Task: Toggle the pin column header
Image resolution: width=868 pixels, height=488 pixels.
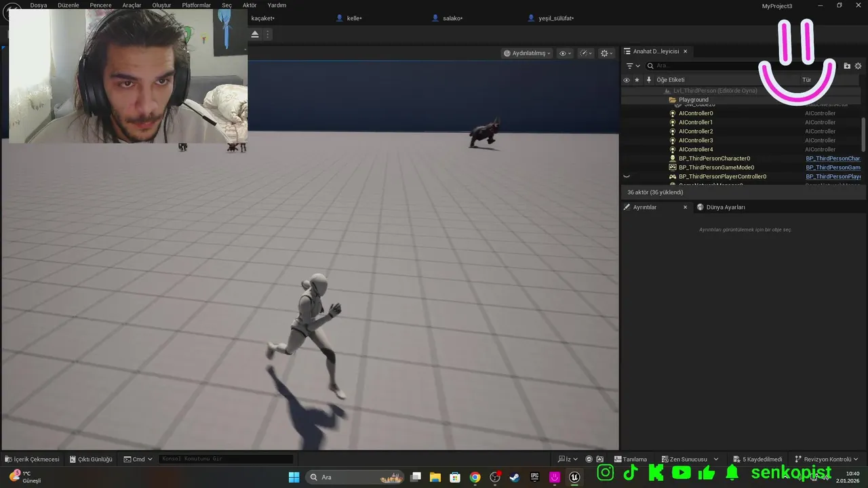Action: pyautogui.click(x=649, y=80)
